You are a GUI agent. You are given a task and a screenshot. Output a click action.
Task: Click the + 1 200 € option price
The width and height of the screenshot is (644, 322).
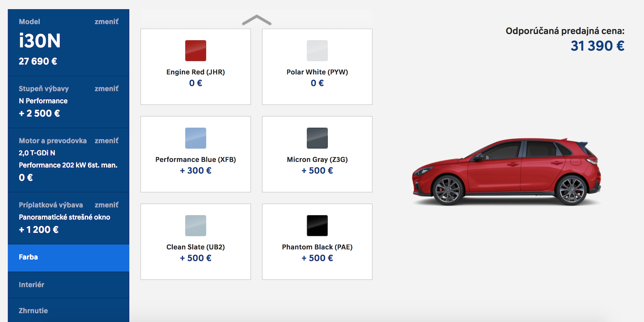[x=39, y=230]
